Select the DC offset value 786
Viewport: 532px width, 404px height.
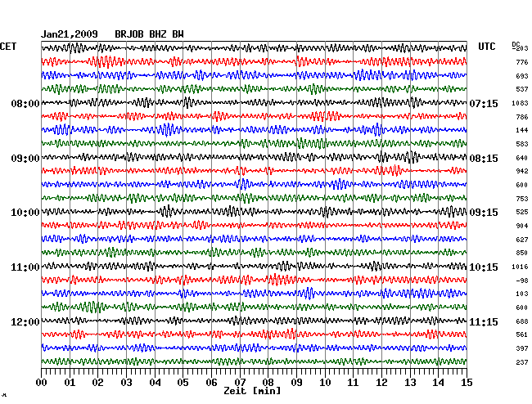coord(522,117)
